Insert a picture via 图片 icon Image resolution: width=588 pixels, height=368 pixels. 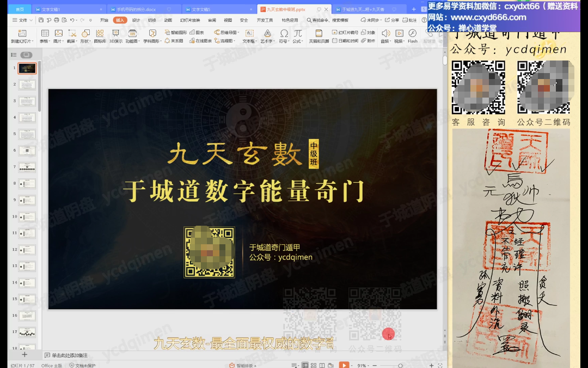58,36
